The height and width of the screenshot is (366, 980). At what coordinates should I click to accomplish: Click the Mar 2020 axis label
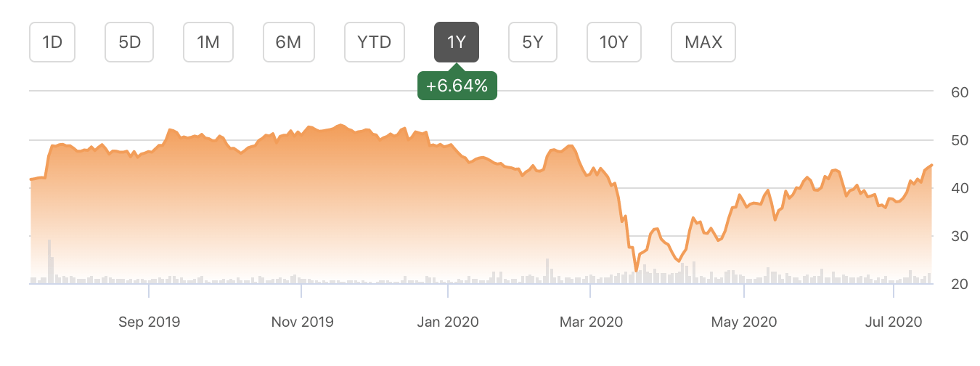coord(591,322)
